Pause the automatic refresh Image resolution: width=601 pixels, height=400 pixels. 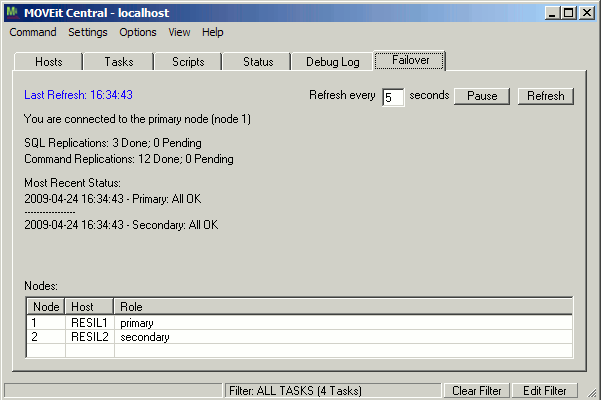tap(482, 96)
